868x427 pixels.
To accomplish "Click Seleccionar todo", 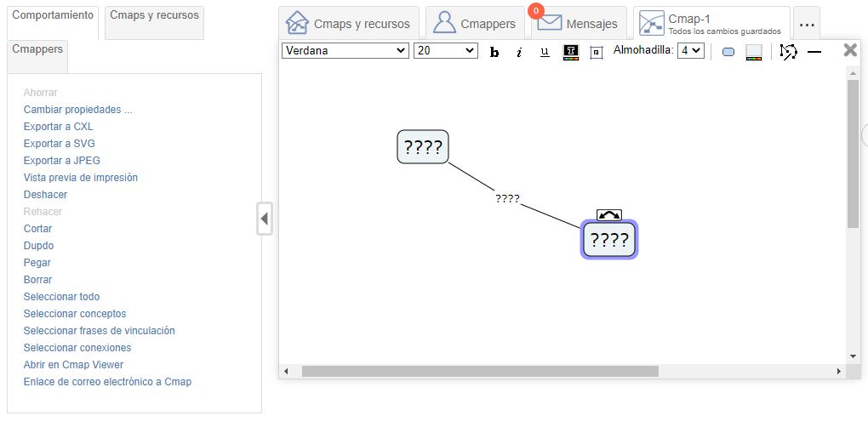I will point(61,297).
